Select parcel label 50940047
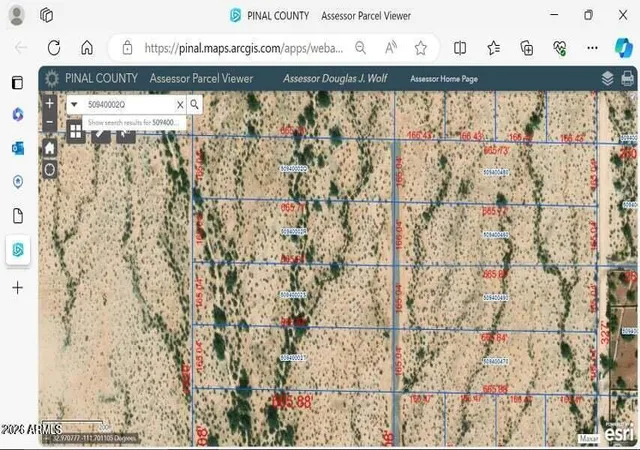 [496, 361]
